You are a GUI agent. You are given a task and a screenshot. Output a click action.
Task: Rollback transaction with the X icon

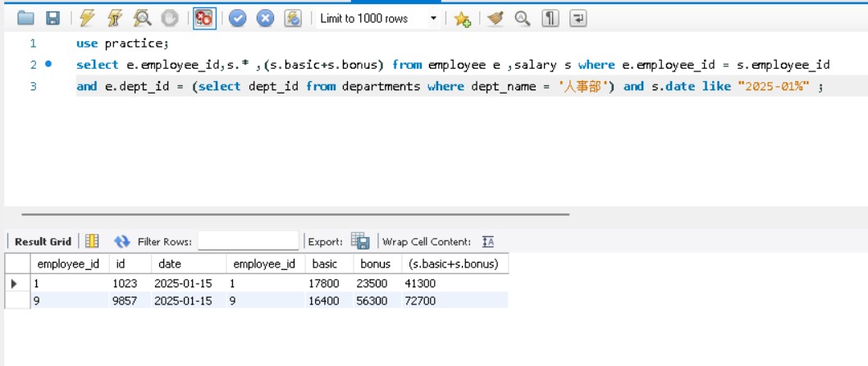266,18
